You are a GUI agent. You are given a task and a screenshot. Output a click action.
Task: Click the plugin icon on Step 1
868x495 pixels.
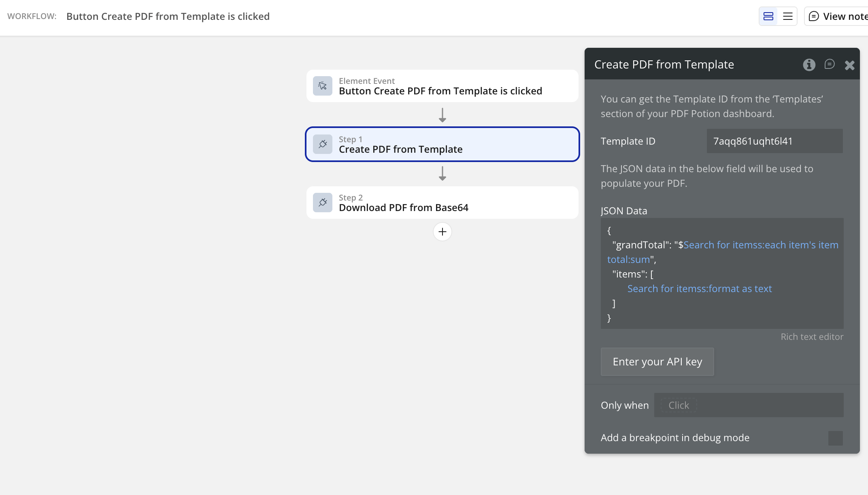click(323, 144)
